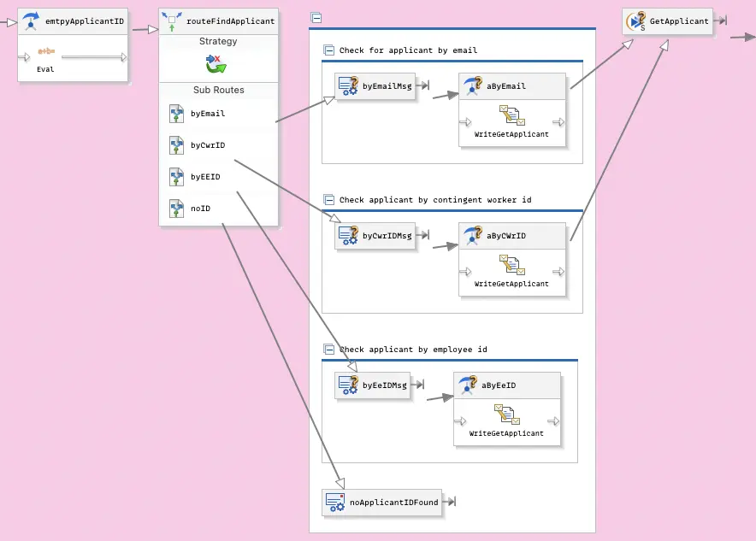Select the GetApplicant service node icon
The width and height of the screenshot is (756, 541).
pyautogui.click(x=638, y=22)
